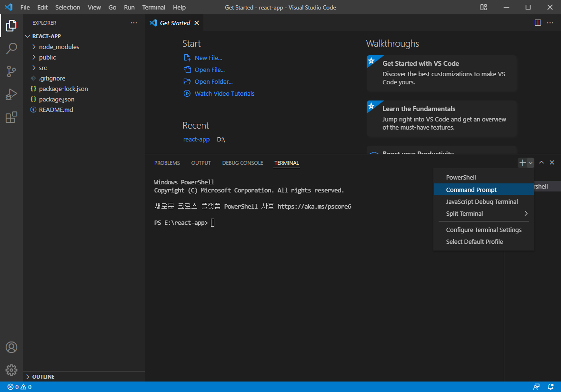Open the Manage gear icon

(11, 370)
